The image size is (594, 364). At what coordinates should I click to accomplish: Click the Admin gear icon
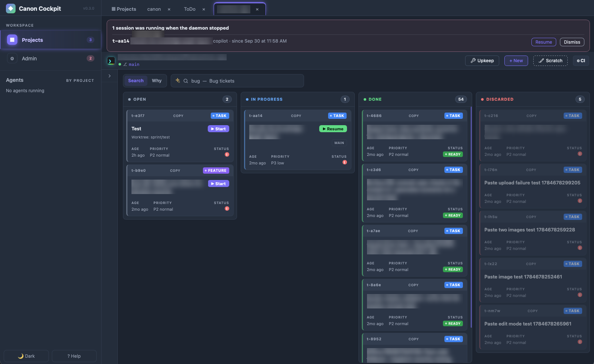coord(12,59)
